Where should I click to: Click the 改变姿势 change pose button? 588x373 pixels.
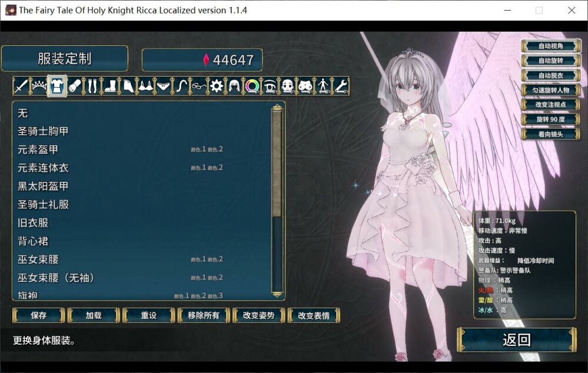tap(259, 315)
